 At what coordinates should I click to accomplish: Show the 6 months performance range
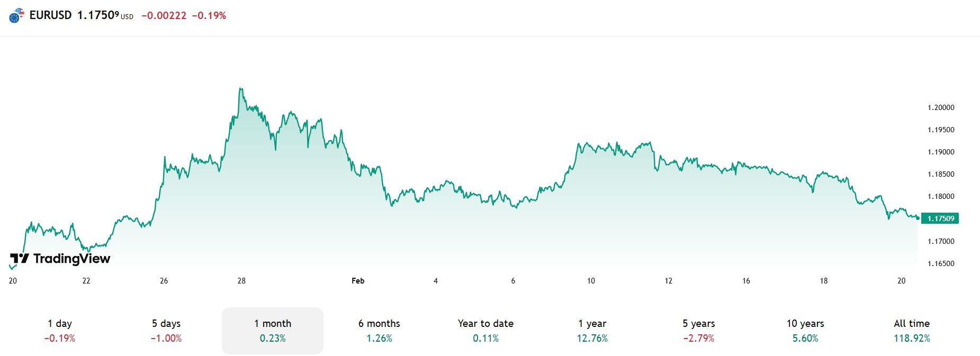[379, 331]
